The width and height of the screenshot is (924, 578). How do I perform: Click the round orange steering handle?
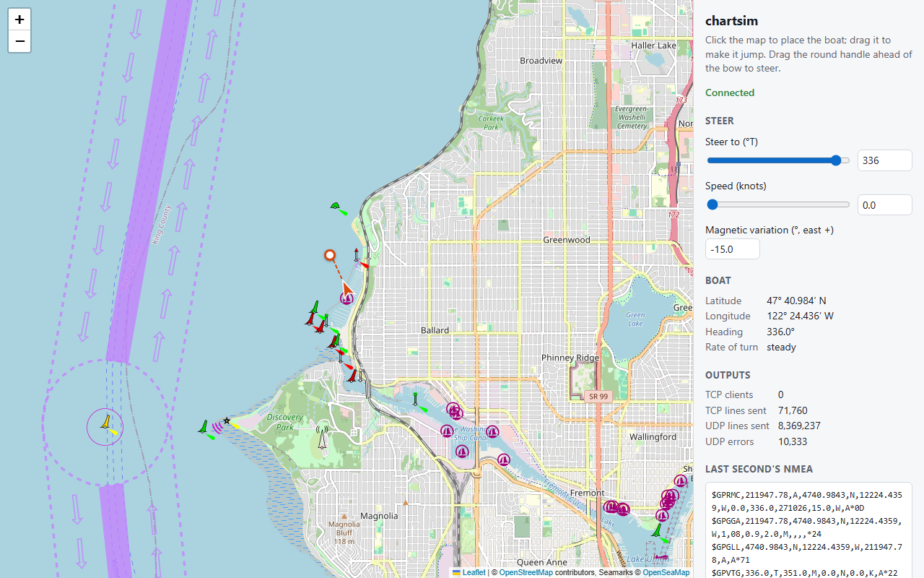[x=330, y=255]
